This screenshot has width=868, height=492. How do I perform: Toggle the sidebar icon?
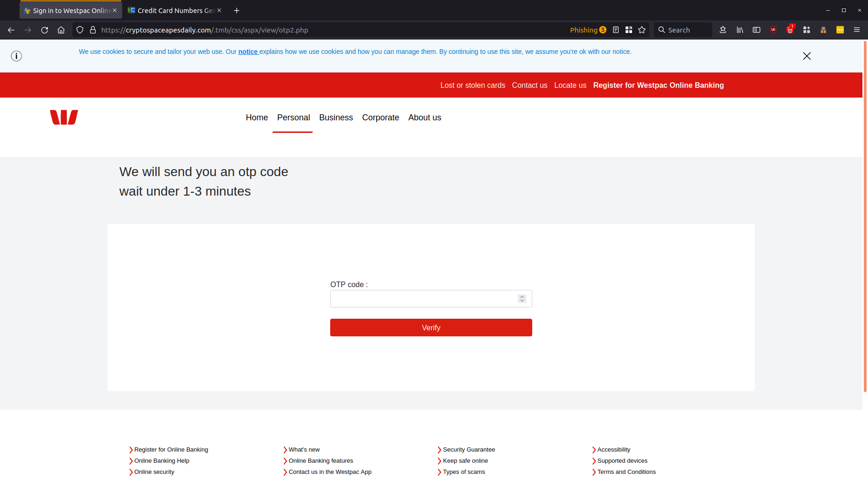757,30
